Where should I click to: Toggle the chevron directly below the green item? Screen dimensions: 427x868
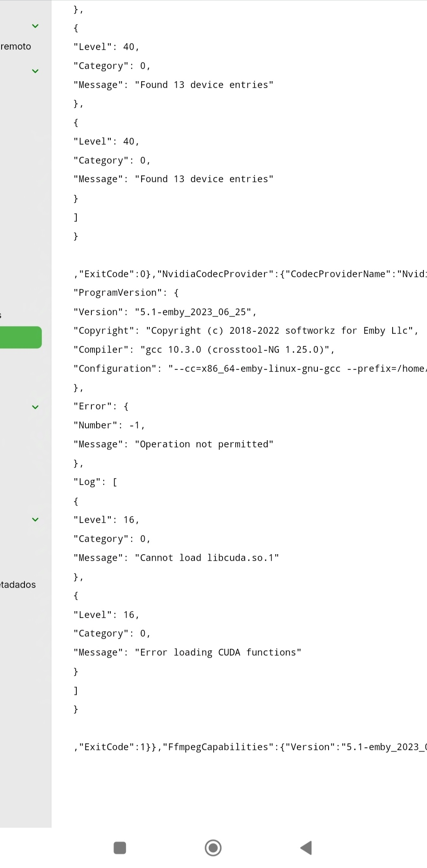pos(35,407)
